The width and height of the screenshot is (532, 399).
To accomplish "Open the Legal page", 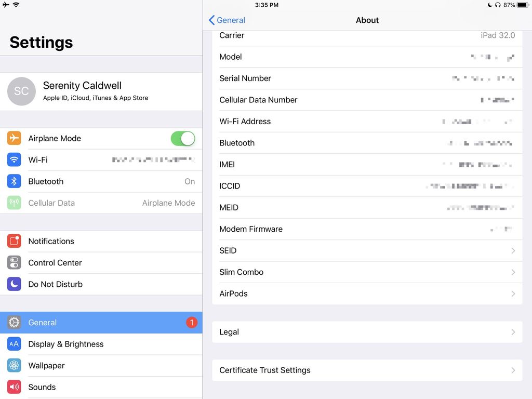I will click(367, 332).
